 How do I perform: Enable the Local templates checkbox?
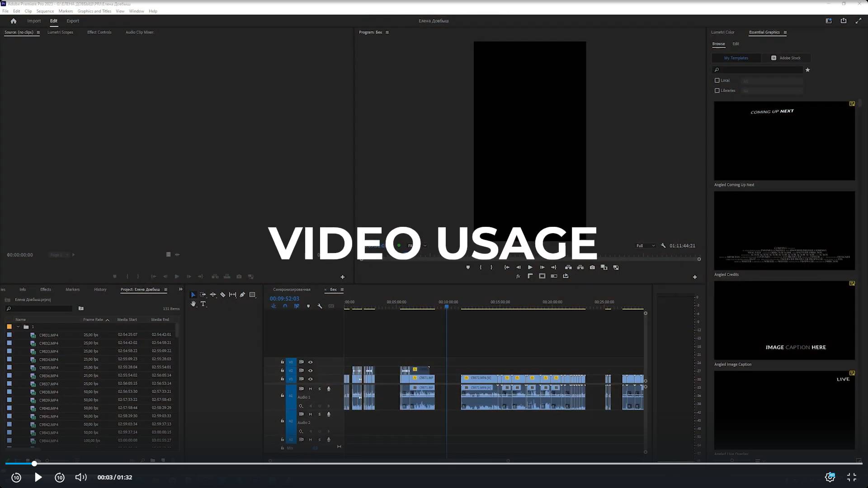[717, 80]
